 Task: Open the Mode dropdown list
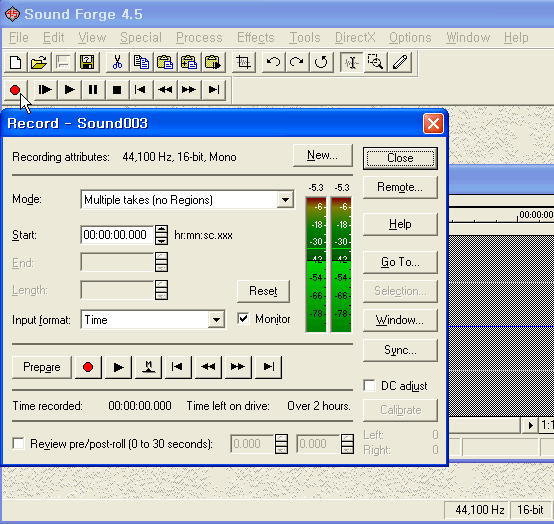click(285, 200)
